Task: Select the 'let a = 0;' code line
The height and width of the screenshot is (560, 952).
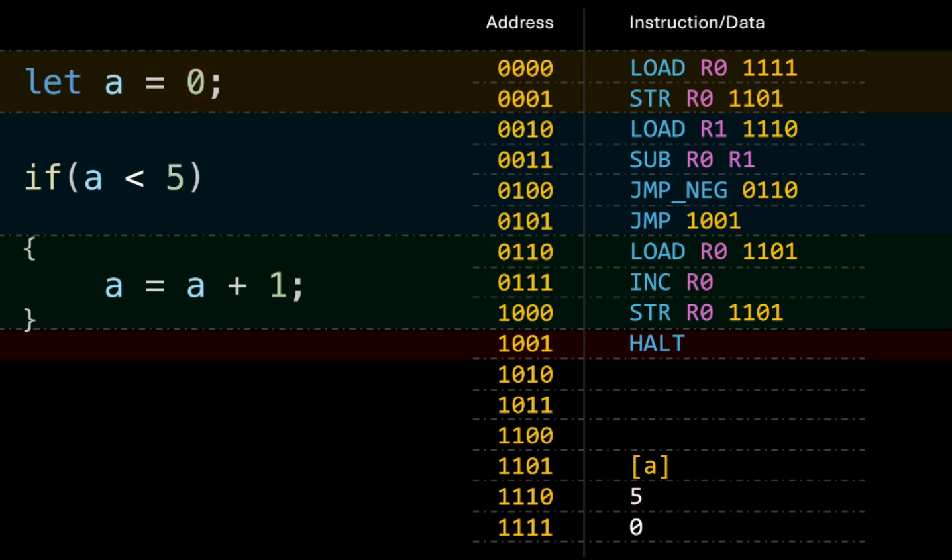Action: coord(123,83)
